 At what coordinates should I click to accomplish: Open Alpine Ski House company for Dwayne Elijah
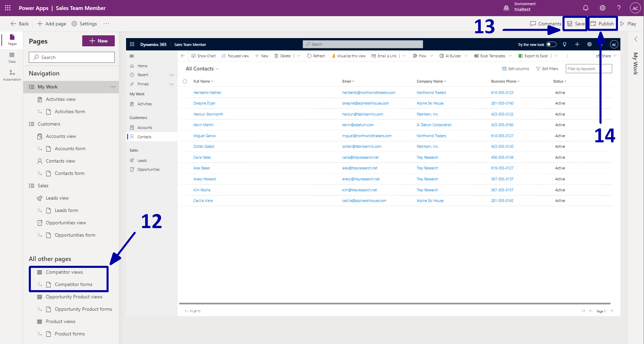[430, 103]
